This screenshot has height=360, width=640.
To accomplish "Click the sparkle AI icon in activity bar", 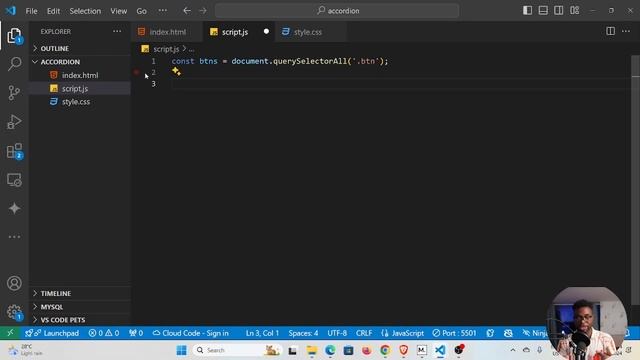I will [x=14, y=208].
